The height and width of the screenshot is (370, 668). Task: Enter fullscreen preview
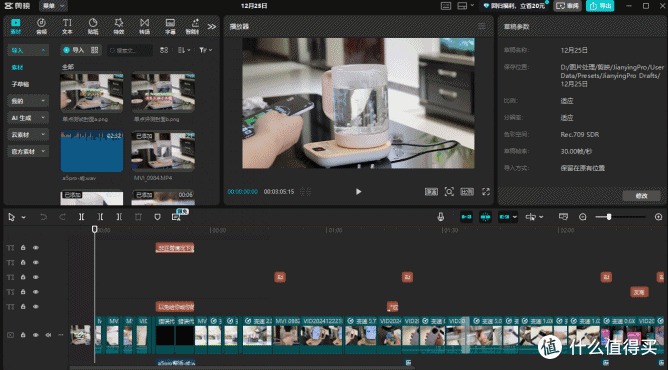486,192
